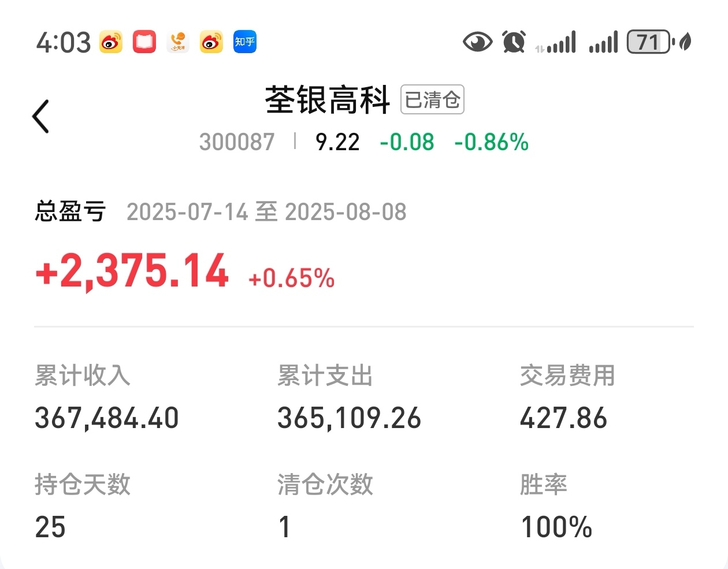Open the 荃银高科 stock title
The height and width of the screenshot is (569, 728).
click(x=328, y=100)
